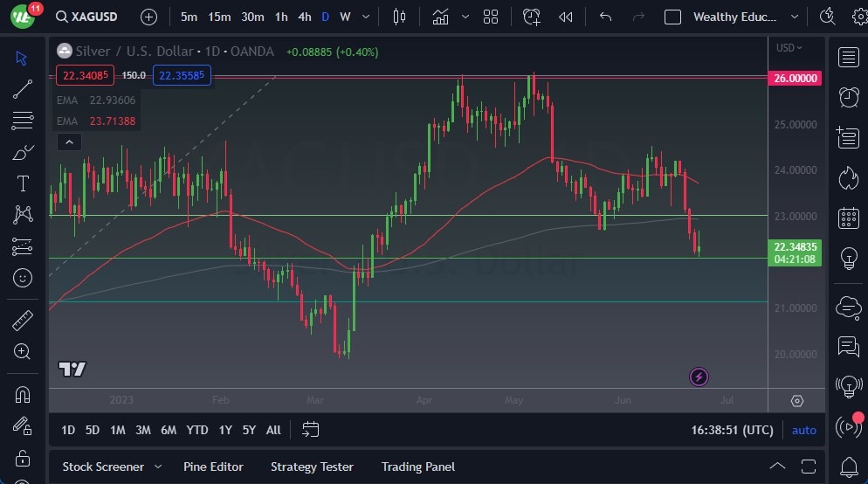Viewport: 868px width, 484px height.
Task: Create an alert with alarm-clock icon
Action: click(848, 96)
